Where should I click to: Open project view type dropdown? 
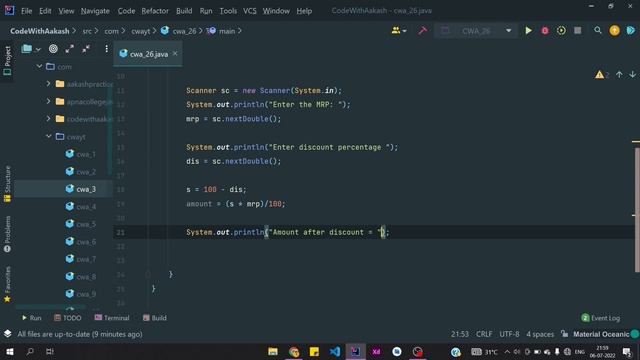pos(31,49)
